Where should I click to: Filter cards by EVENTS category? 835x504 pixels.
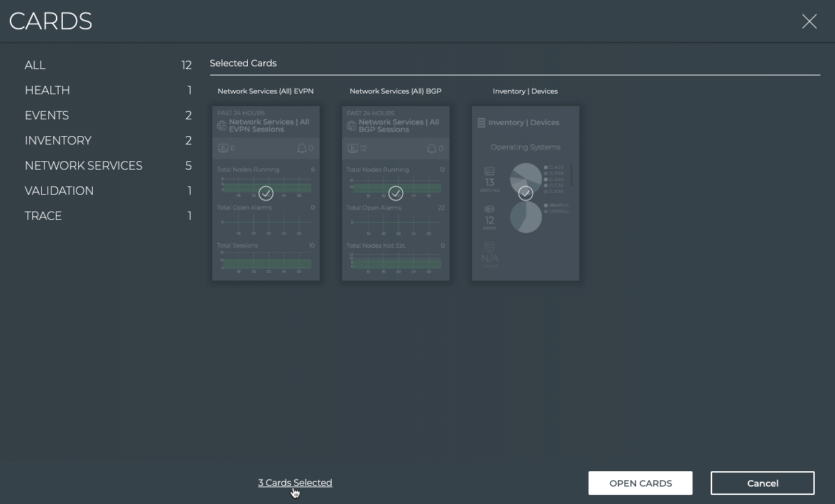coord(47,116)
